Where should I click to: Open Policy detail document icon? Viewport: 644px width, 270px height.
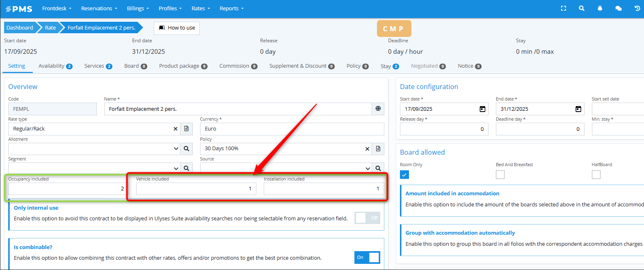(378, 149)
